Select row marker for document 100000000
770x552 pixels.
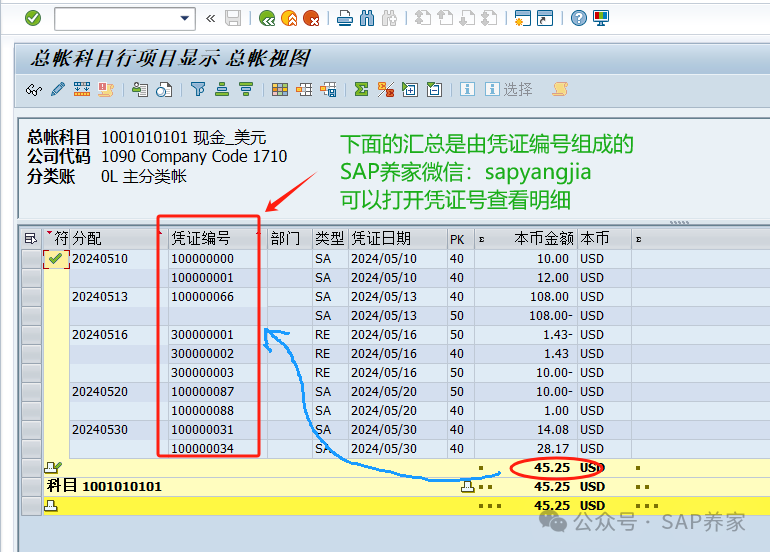pos(31,259)
